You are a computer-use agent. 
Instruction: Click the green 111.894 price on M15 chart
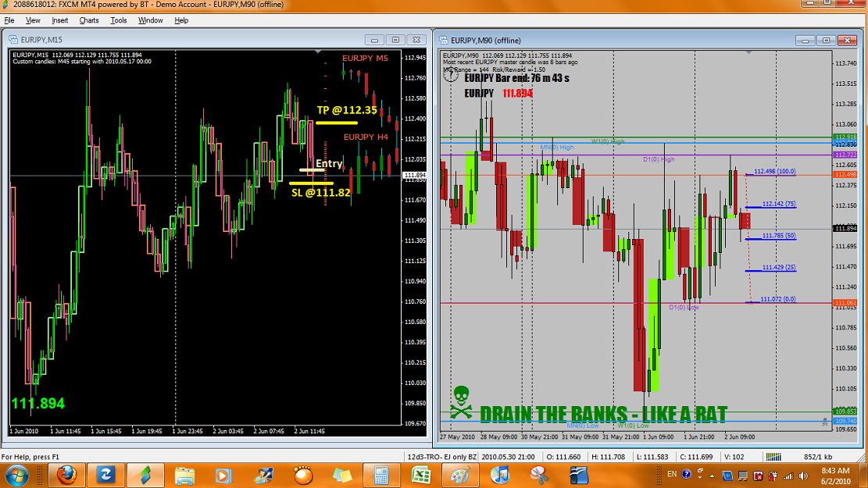click(38, 404)
